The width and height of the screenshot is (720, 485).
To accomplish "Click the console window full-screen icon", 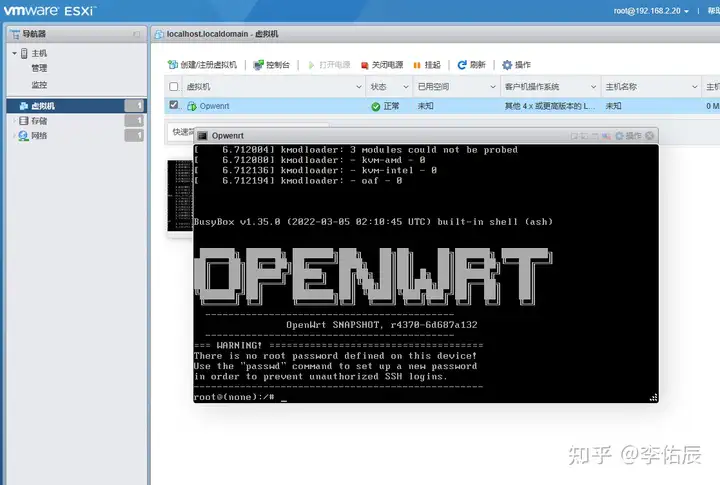I will tap(574, 136).
